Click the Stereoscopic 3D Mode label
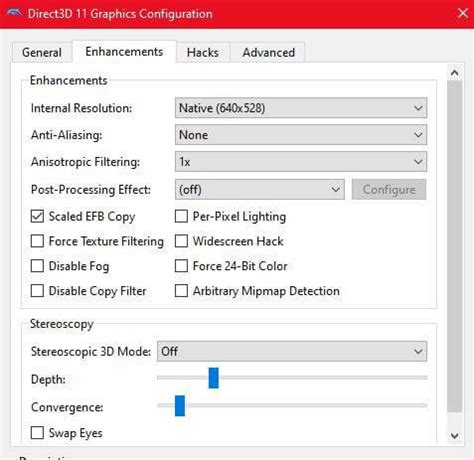The height and width of the screenshot is (460, 474). point(91,352)
